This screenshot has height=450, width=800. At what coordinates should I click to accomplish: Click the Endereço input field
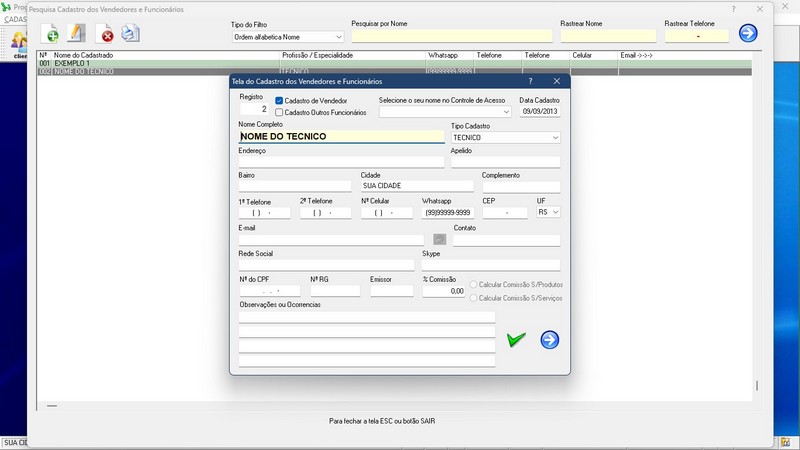click(341, 162)
